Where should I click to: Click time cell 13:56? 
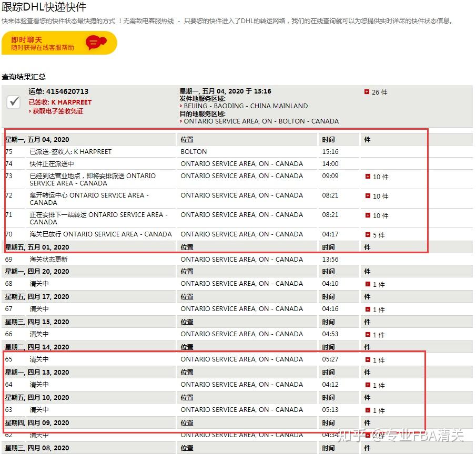coord(330,260)
